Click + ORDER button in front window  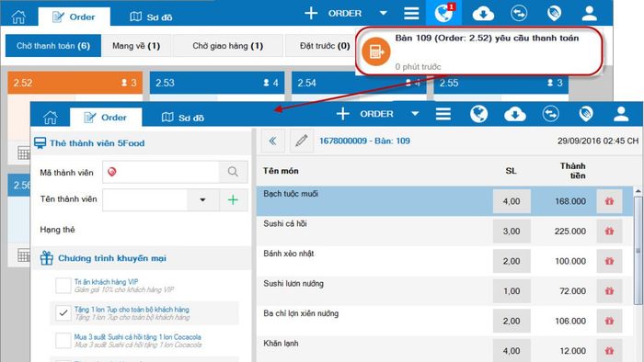click(364, 114)
